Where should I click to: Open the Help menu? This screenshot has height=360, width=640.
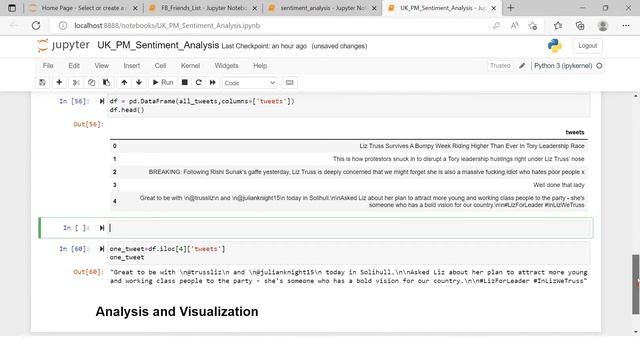260,66
